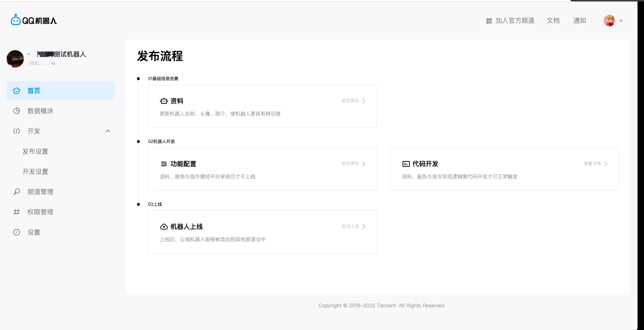Open 数据模块 via its pie chart icon
Viewport: 644px width, 330px height.
pyautogui.click(x=16, y=111)
